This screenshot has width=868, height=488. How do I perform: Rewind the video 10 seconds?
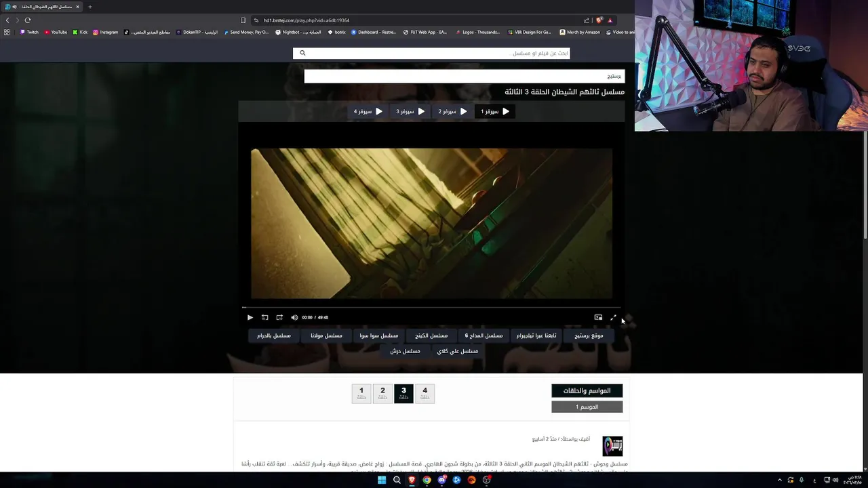tap(264, 317)
